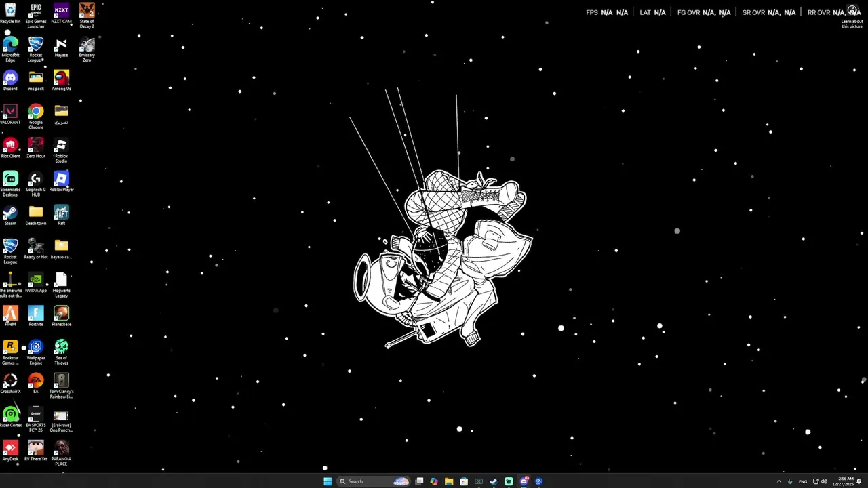Viewport: 868px width, 488px height.
Task: Launch Sea of Thieves shortcut
Action: pos(61,352)
